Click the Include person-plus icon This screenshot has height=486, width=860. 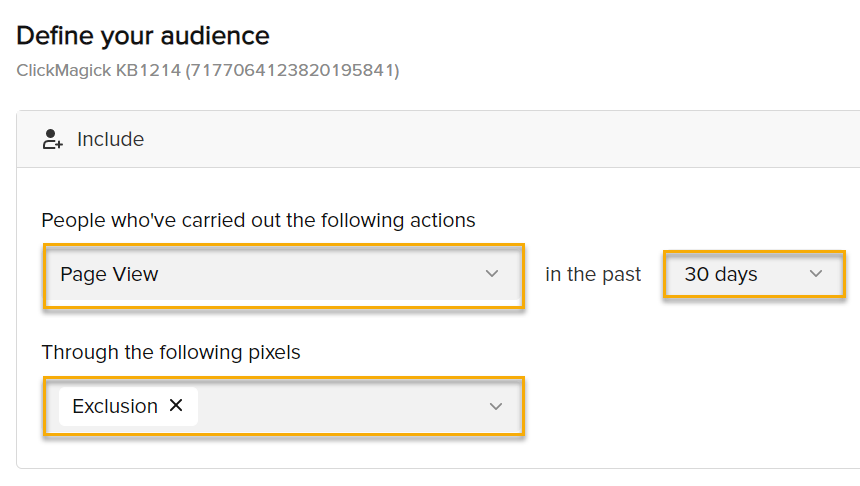pos(52,140)
